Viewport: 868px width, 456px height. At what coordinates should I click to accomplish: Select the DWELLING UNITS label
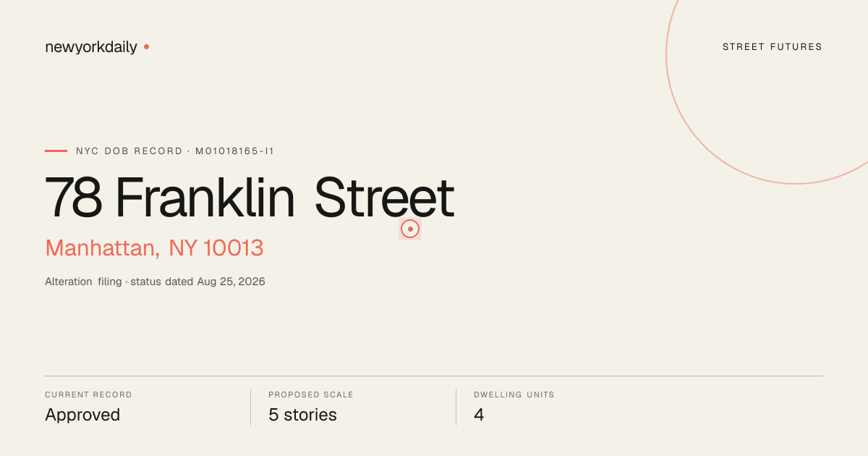514,395
